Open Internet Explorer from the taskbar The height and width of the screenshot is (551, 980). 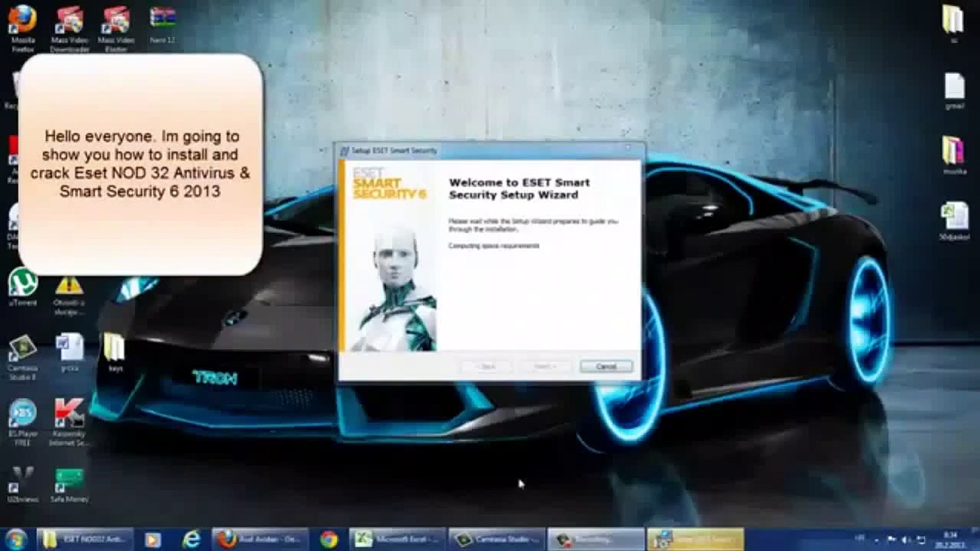coord(191,539)
